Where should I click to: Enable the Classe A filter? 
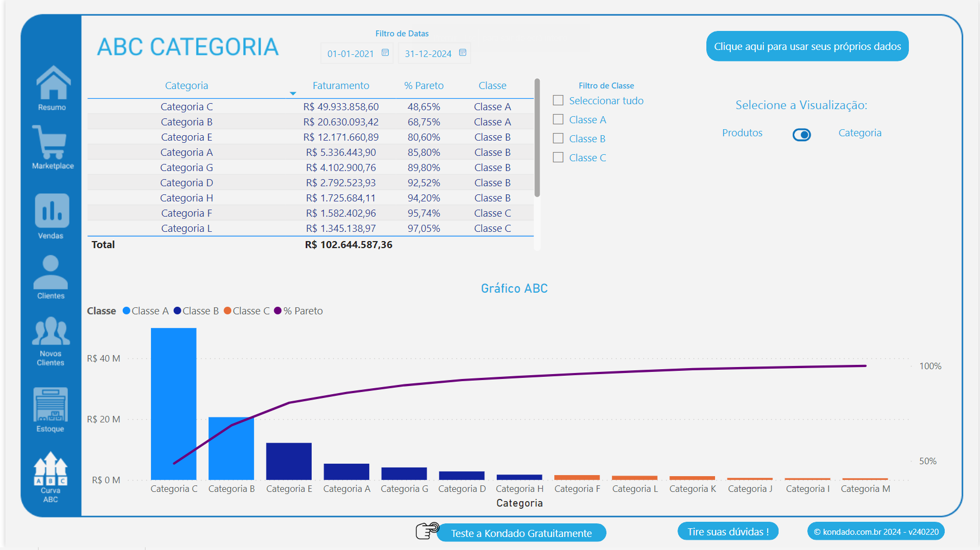tap(558, 119)
